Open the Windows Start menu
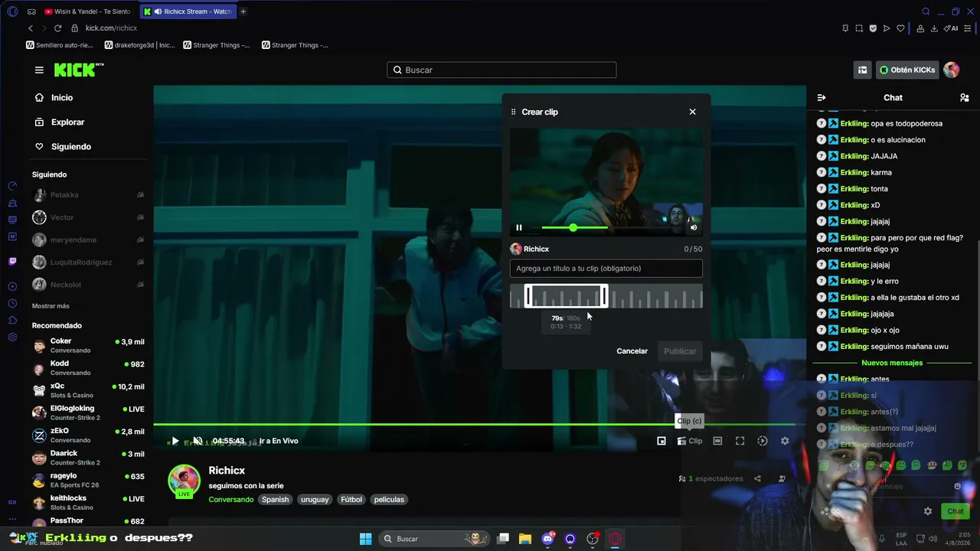The height and width of the screenshot is (551, 980). click(365, 539)
